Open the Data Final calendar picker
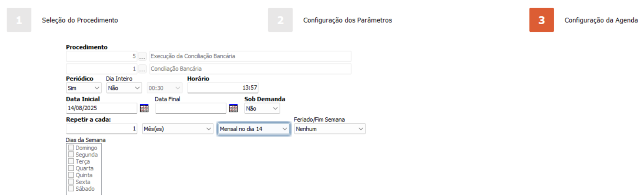Screen dimensions: 644x196 [x=233, y=108]
